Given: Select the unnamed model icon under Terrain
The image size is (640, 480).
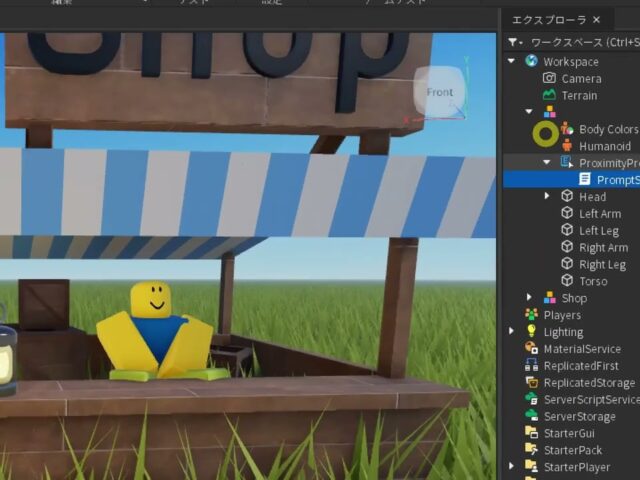Looking at the screenshot, I should click(x=549, y=111).
